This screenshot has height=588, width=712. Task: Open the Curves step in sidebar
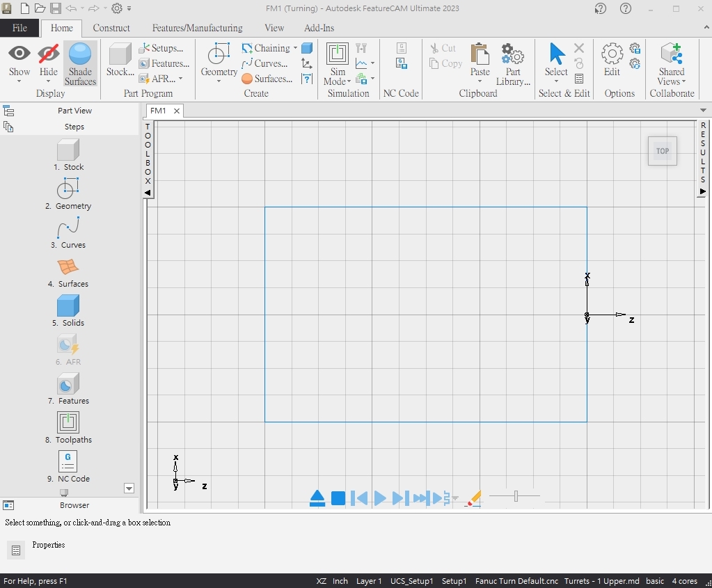(x=68, y=228)
